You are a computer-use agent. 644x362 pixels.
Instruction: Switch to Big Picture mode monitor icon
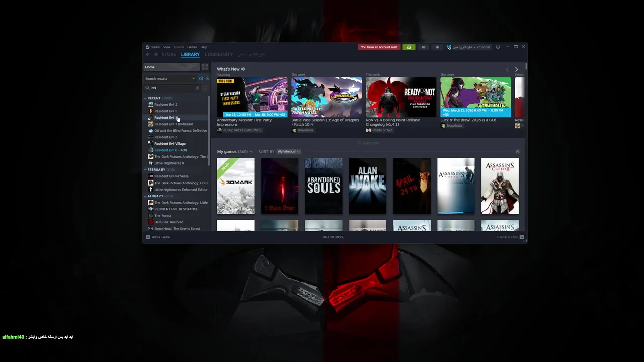coord(498,47)
